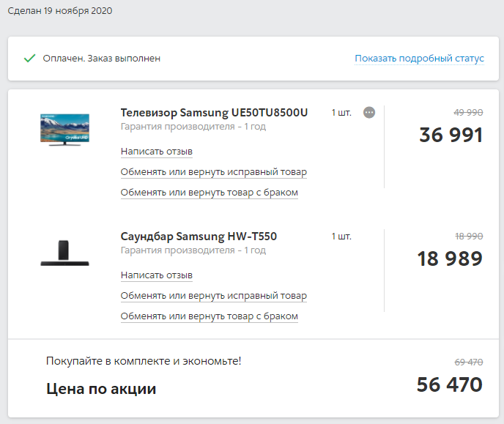Click the soundbar price 18 989

[x=450, y=259]
